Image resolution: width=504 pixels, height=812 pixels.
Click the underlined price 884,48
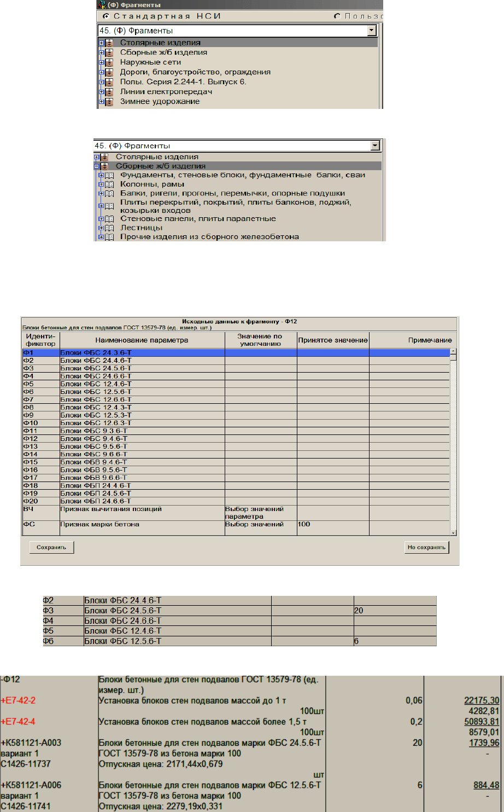(x=487, y=785)
